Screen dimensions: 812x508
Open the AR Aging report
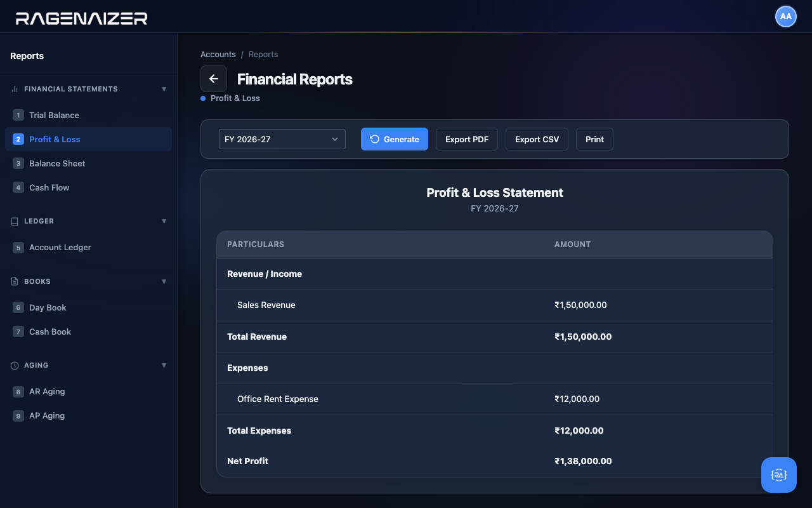(x=88, y=391)
